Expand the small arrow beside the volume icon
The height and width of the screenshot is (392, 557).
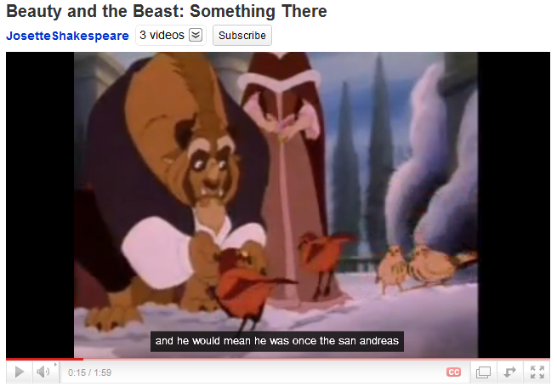[x=55, y=365]
